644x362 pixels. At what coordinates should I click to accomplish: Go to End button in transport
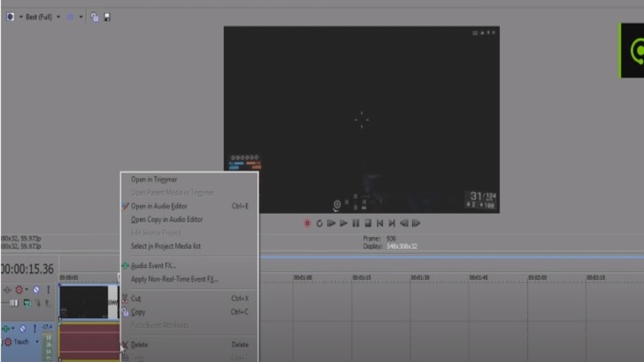pyautogui.click(x=392, y=223)
